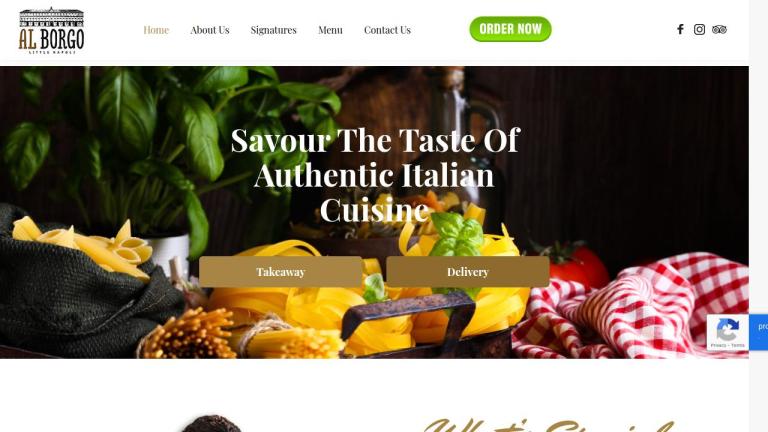Select Menu in the navigation bar
Screen dimensions: 768x432
[x=330, y=30]
